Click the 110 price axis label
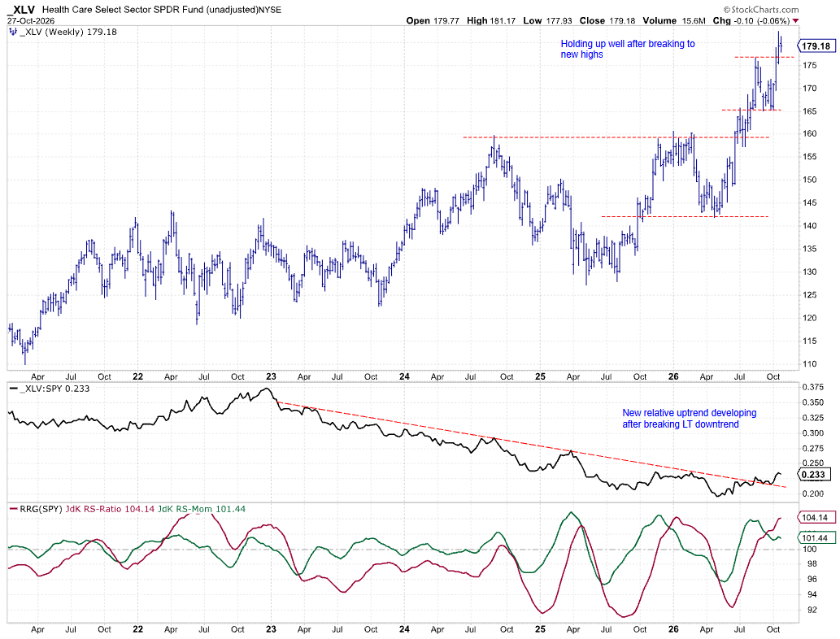840x639 pixels. point(809,364)
